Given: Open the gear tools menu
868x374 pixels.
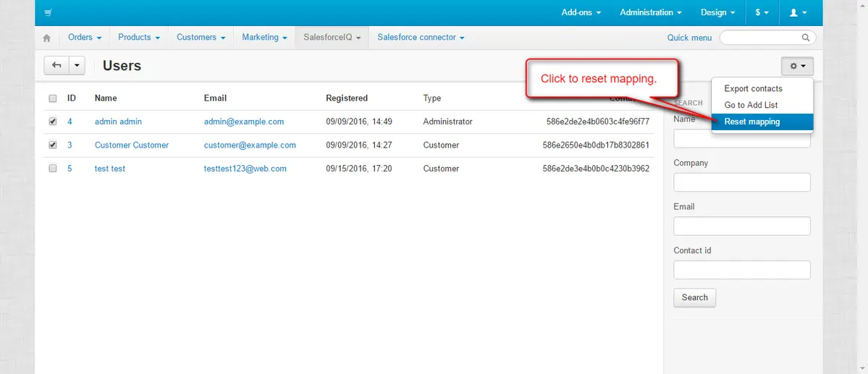Looking at the screenshot, I should 797,66.
